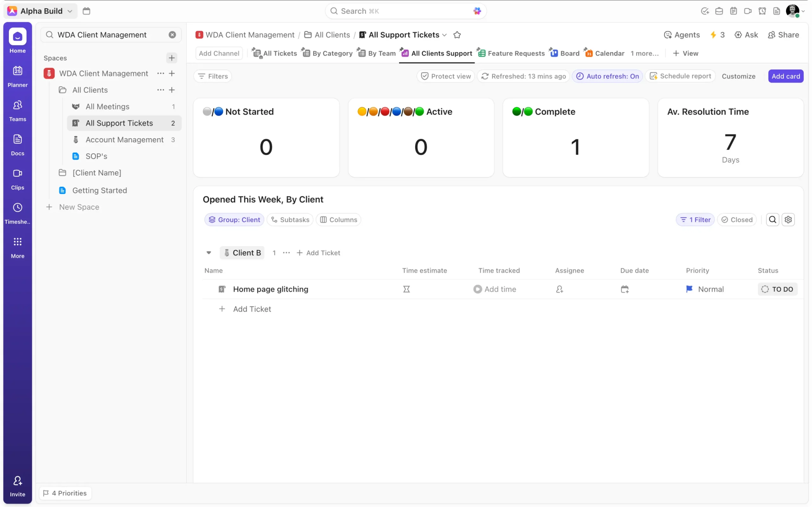Screen dimensions: 812x507
Task: Open the TO DO status dropdown
Action: (777, 289)
